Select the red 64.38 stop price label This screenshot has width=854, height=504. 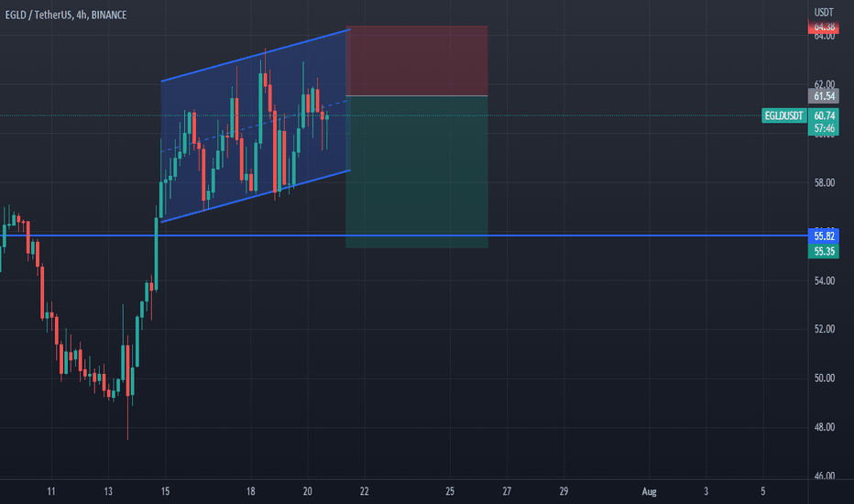tap(824, 27)
